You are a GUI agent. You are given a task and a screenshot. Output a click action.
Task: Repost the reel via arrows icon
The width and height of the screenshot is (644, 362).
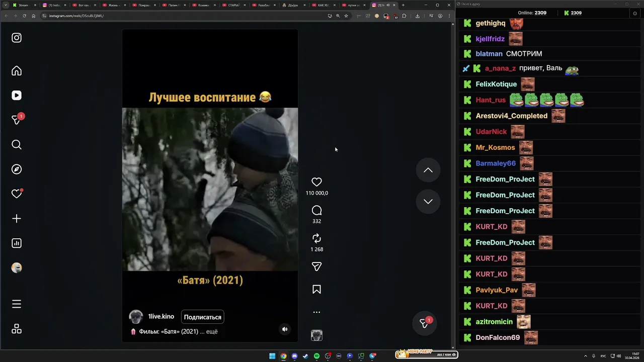(x=316, y=238)
